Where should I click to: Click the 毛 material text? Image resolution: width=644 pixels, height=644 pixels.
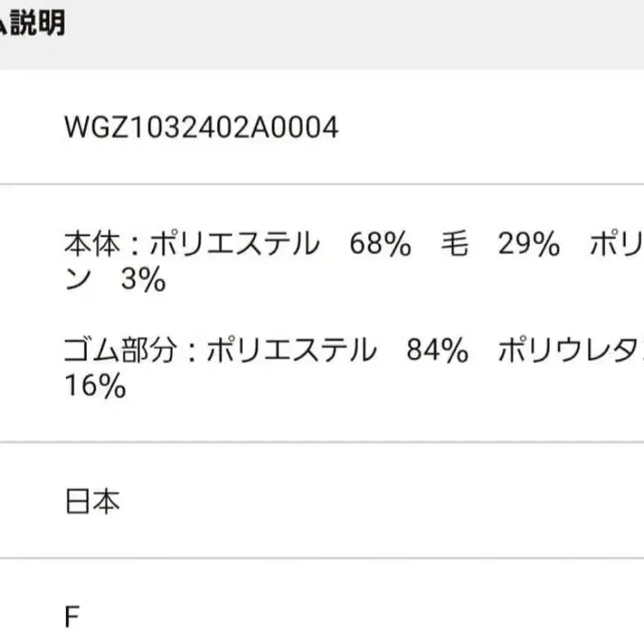(x=455, y=246)
